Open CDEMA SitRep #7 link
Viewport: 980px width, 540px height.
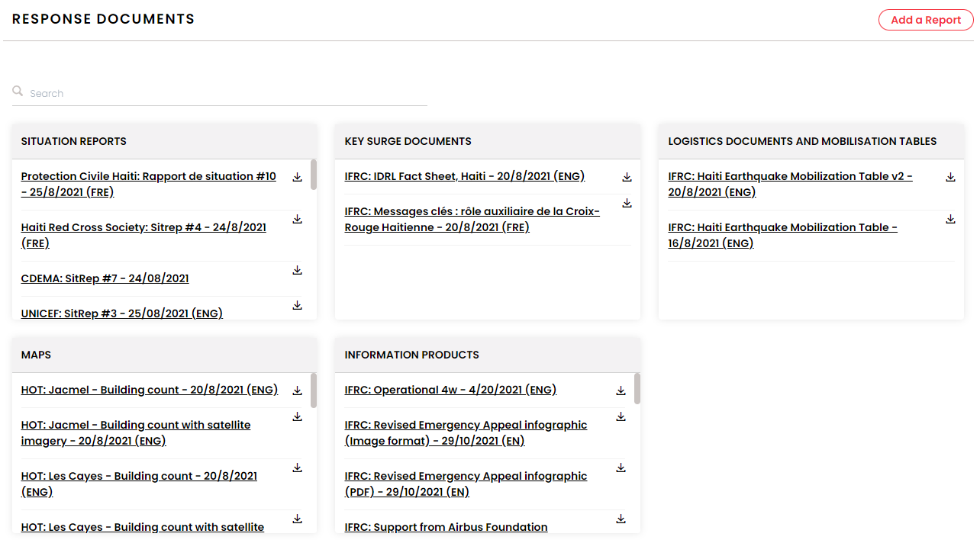(105, 278)
